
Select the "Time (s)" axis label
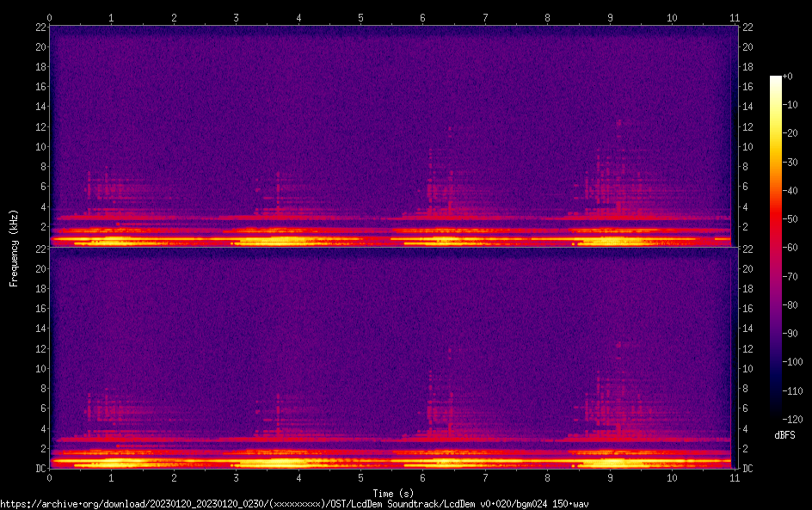[391, 493]
